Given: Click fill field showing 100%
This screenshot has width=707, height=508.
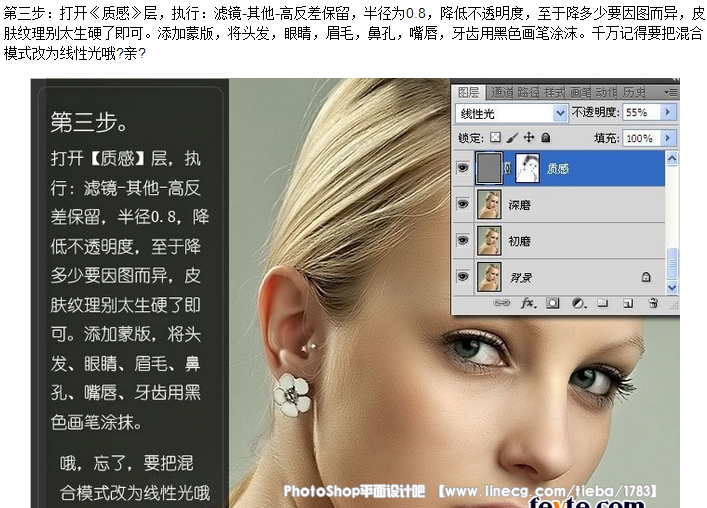Looking at the screenshot, I should coord(643,138).
